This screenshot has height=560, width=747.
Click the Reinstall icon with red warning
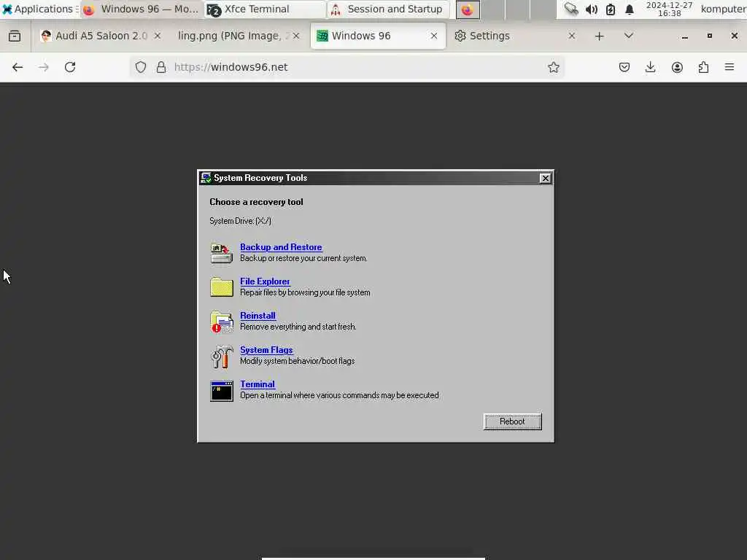pos(222,322)
